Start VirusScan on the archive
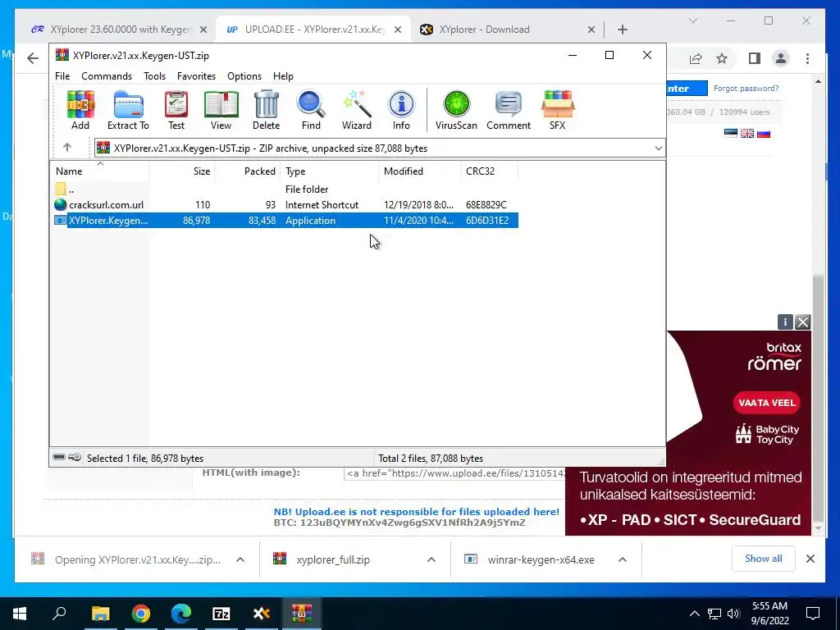Image resolution: width=840 pixels, height=630 pixels. coord(456,110)
